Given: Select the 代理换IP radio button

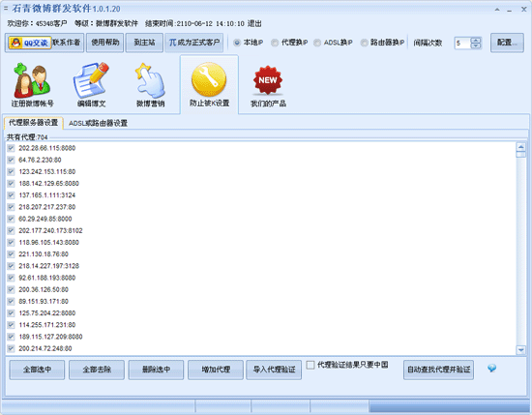Looking at the screenshot, I should [275, 43].
